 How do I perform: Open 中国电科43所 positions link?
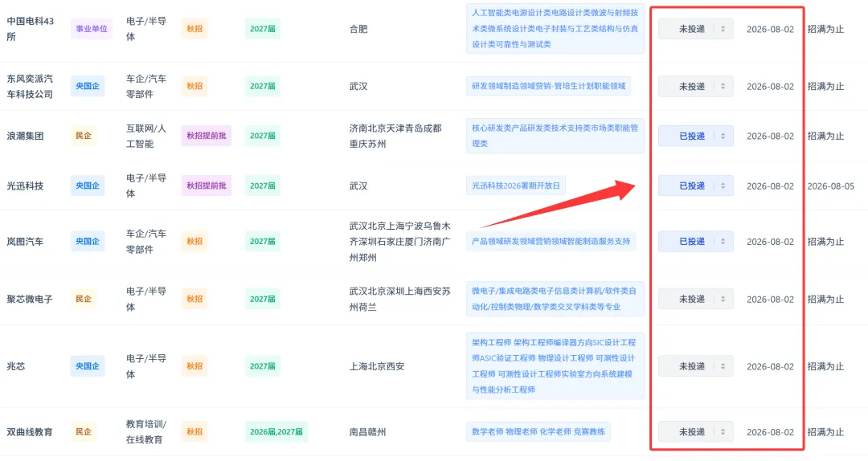point(555,29)
